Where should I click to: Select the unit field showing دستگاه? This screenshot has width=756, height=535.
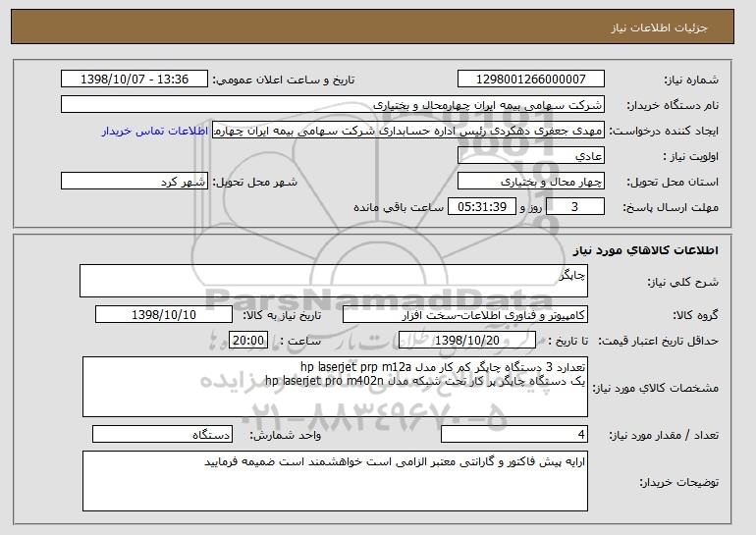pyautogui.click(x=162, y=434)
